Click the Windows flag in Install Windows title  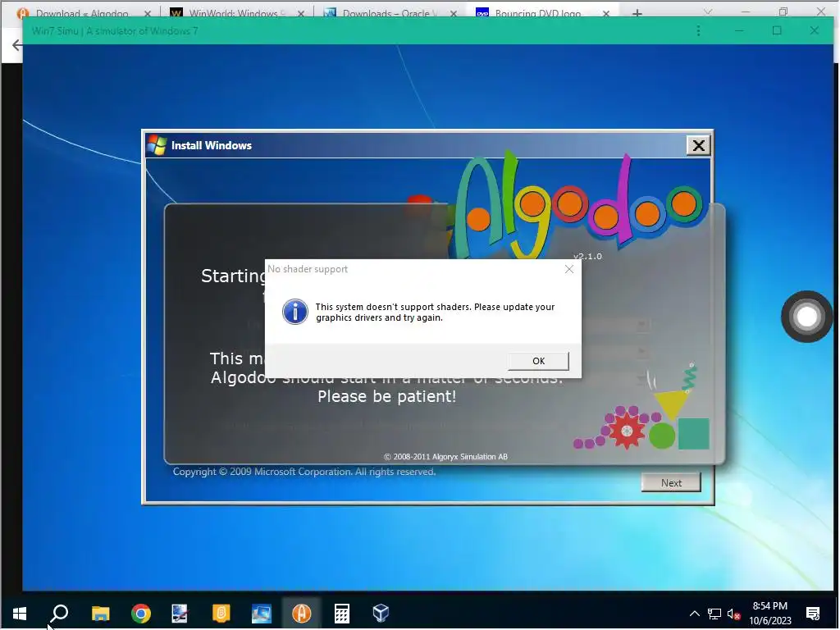coord(157,145)
